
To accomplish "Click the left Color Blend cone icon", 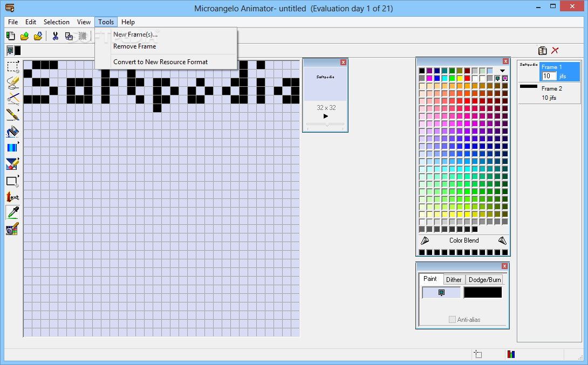I will 425,240.
